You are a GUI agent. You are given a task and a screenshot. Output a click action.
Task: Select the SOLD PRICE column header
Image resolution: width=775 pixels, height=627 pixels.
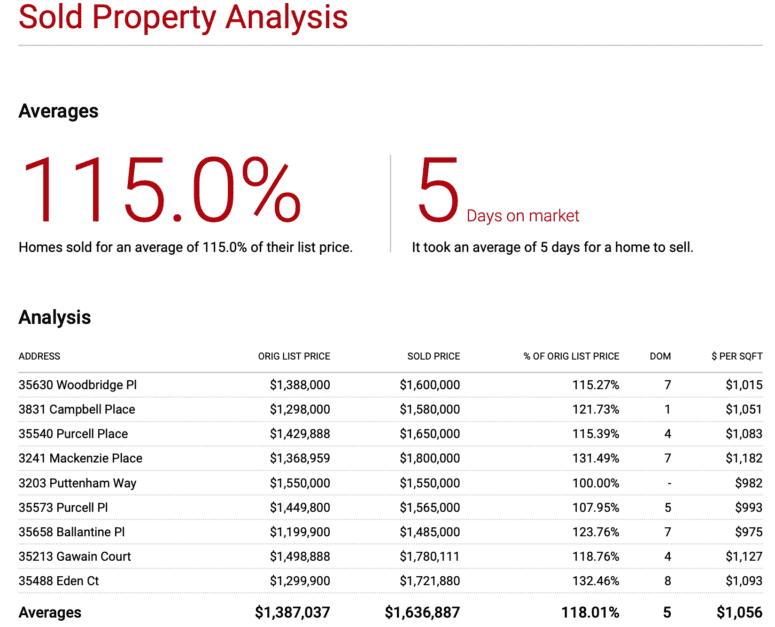tap(433, 356)
